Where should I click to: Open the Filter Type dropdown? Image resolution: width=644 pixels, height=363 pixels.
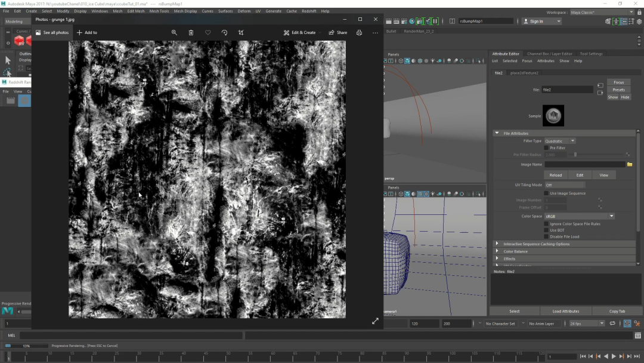(x=559, y=141)
